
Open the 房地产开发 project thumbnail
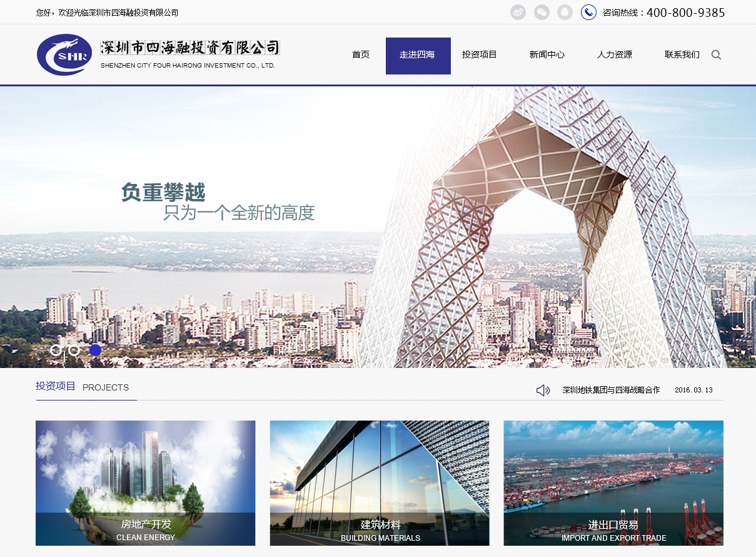point(146,483)
